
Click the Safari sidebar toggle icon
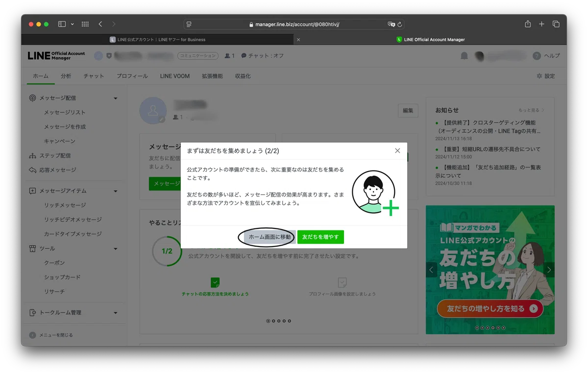(x=62, y=24)
